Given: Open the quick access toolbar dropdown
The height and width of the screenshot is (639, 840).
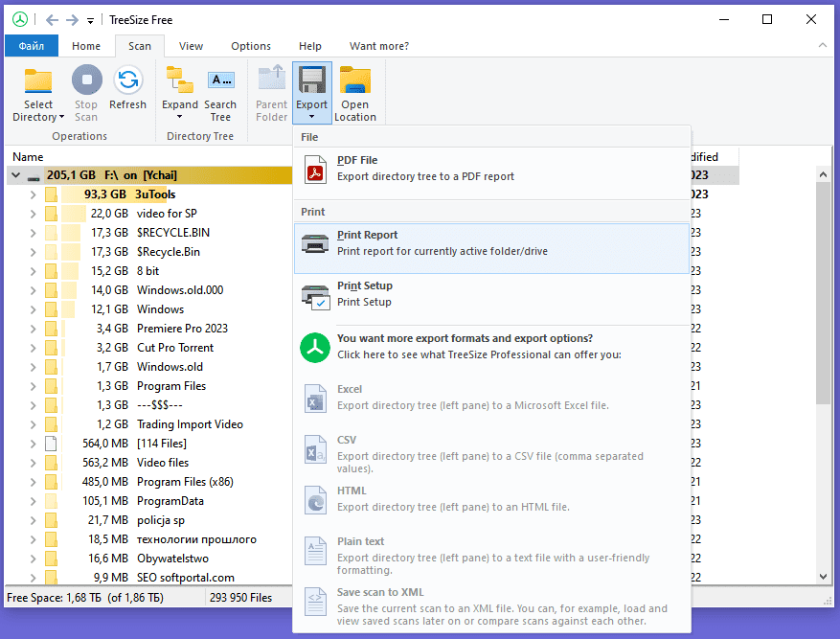Looking at the screenshot, I should point(91,21).
